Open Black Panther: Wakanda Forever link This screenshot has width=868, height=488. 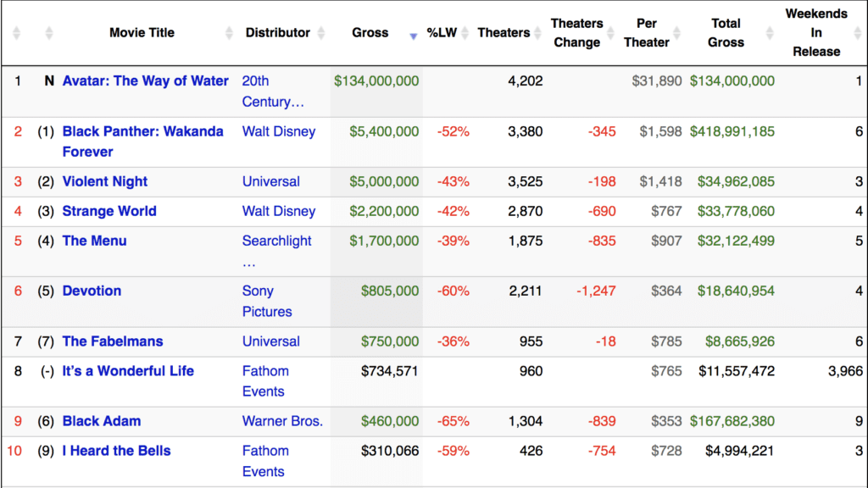(142, 141)
